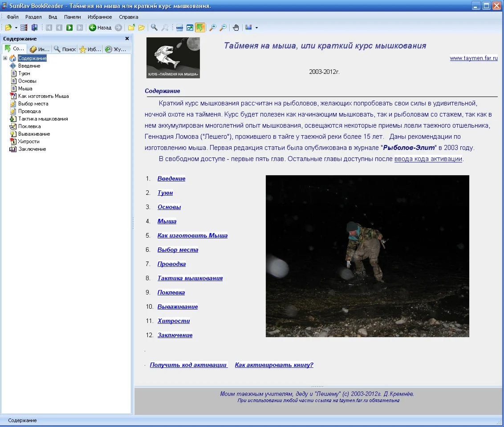Toggle the full screen window toolbar icon
504x427 pixels.
pos(190,28)
